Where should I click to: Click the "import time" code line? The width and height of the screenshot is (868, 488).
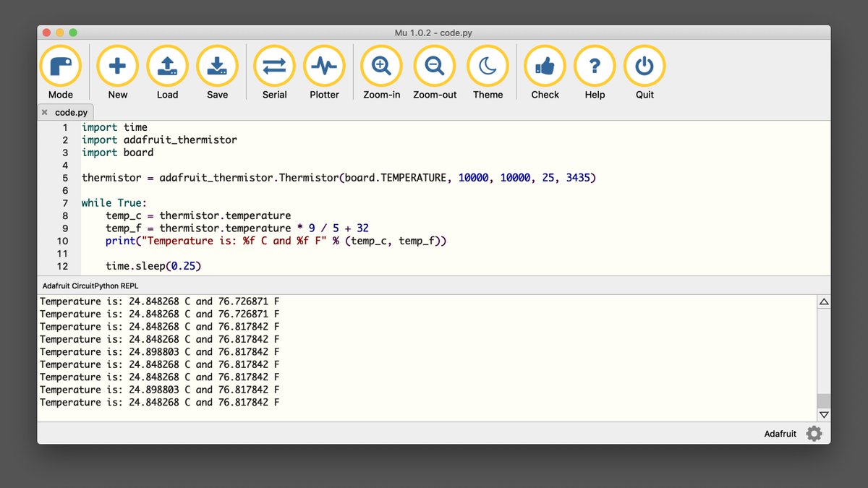pyautogui.click(x=114, y=127)
